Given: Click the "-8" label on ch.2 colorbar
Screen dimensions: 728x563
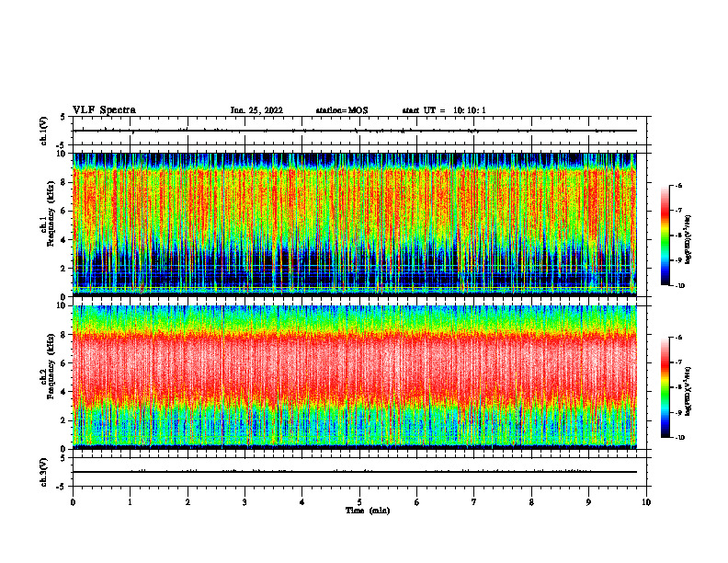Looking at the screenshot, I should pyautogui.click(x=678, y=387).
